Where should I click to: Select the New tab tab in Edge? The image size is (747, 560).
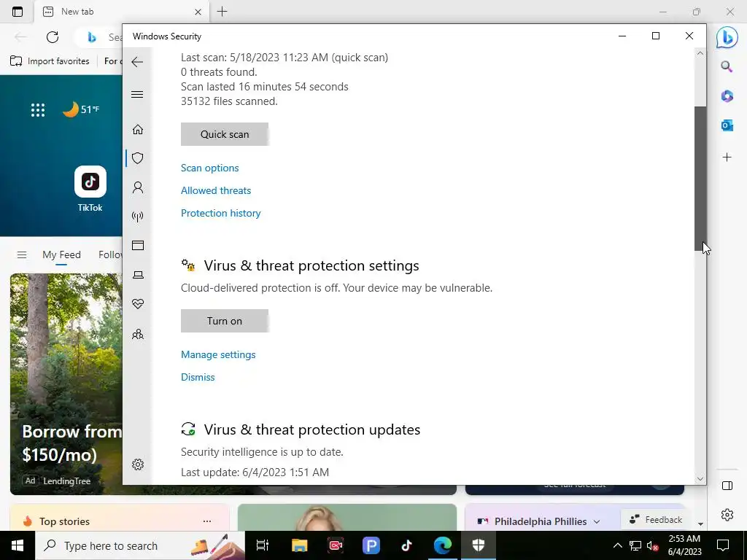pyautogui.click(x=122, y=12)
